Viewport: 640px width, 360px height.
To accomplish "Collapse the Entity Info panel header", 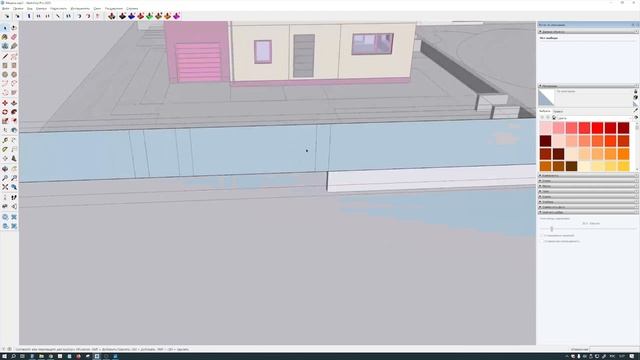I will pyautogui.click(x=588, y=31).
